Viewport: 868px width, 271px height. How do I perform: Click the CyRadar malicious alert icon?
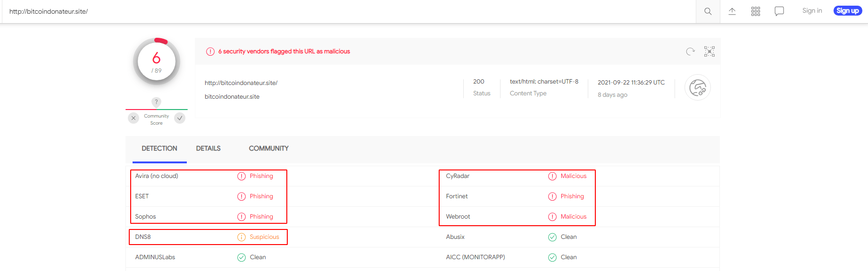tap(552, 176)
